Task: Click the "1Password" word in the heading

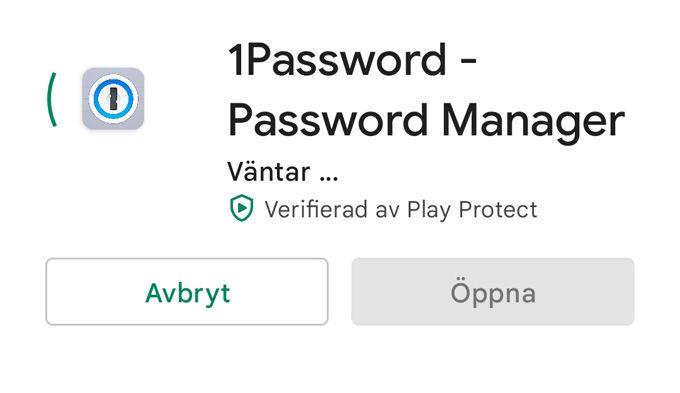Action: 337,60
